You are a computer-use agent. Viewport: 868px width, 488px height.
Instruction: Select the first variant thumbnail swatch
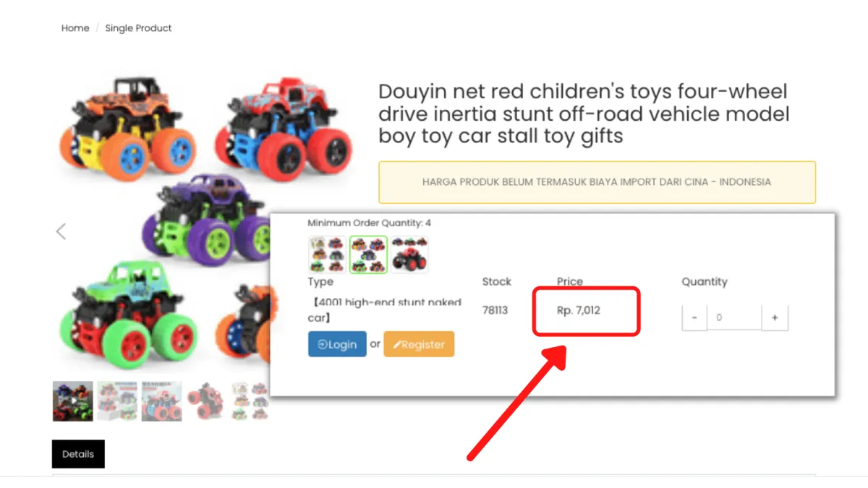click(x=327, y=254)
